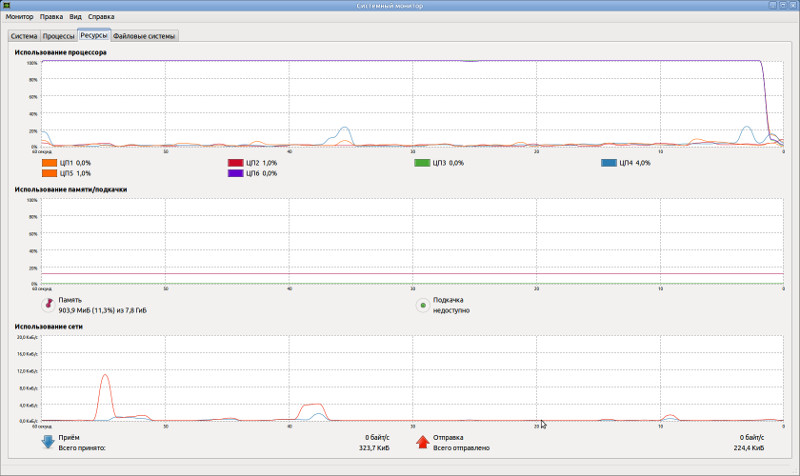The image size is (800, 476).
Task: Click the ЦП1 orange color swatch
Action: point(49,163)
